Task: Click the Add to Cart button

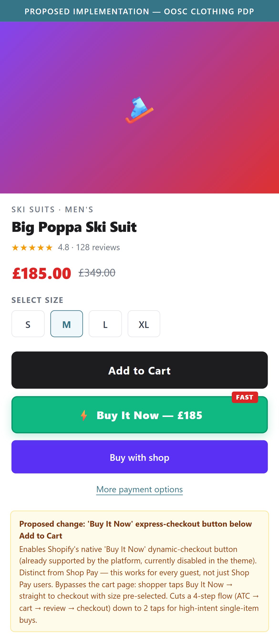Action: pos(139,370)
